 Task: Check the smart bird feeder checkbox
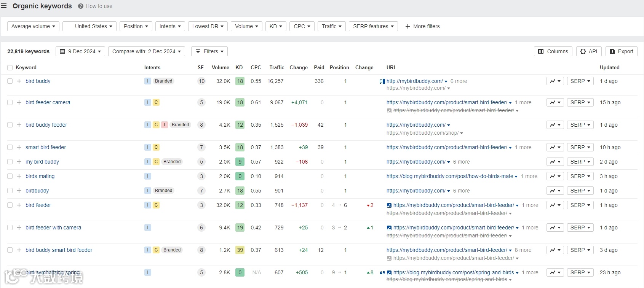point(10,147)
